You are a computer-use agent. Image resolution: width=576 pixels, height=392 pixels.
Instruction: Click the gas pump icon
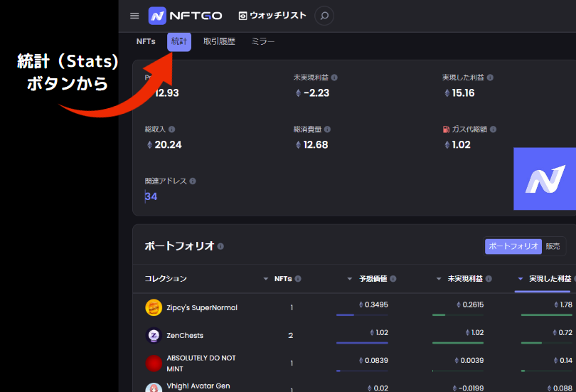[x=446, y=129]
